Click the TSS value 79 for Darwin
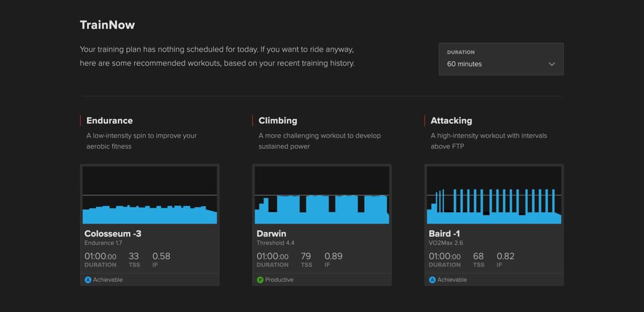The image size is (644, 312). point(306,256)
